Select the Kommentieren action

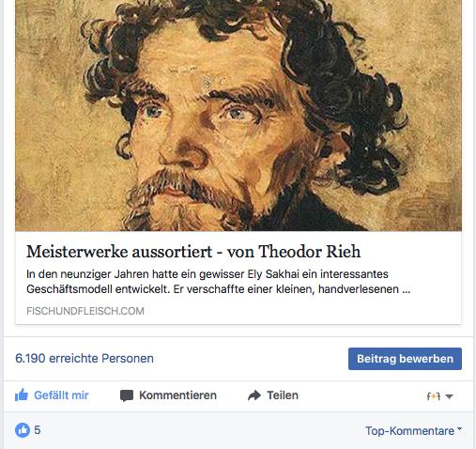click(177, 395)
